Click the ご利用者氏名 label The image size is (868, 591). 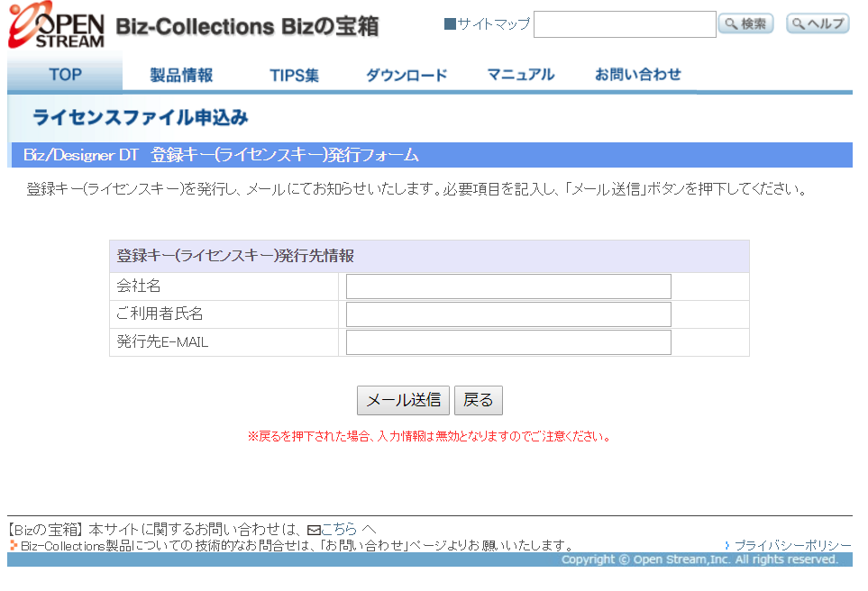tap(160, 314)
